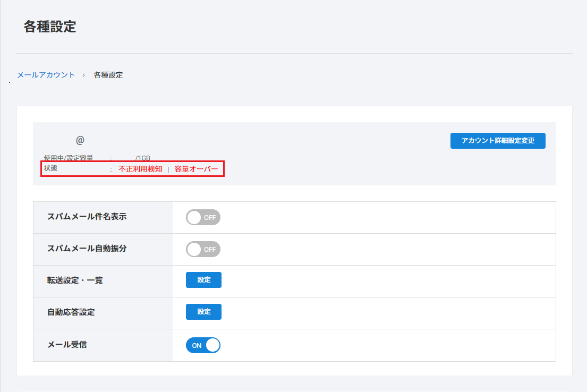Click the 自動応答設定 row label
The height and width of the screenshot is (392, 587).
tap(71, 312)
